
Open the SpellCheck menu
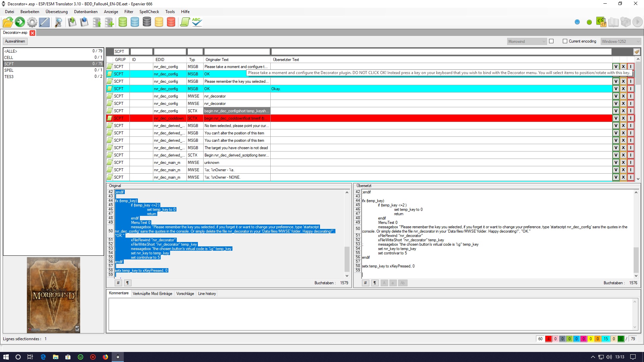point(149,11)
